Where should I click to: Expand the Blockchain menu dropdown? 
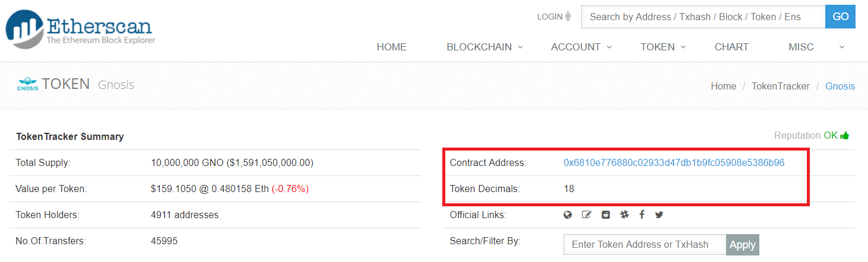click(x=484, y=47)
